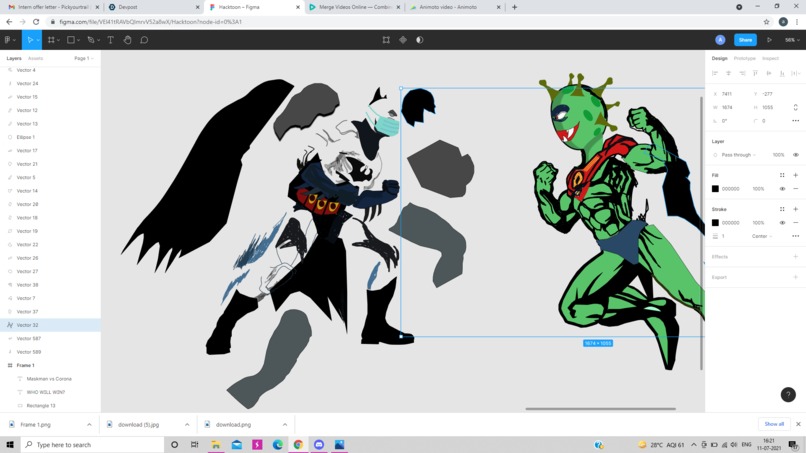
Task: Select the Comment tool
Action: click(144, 40)
